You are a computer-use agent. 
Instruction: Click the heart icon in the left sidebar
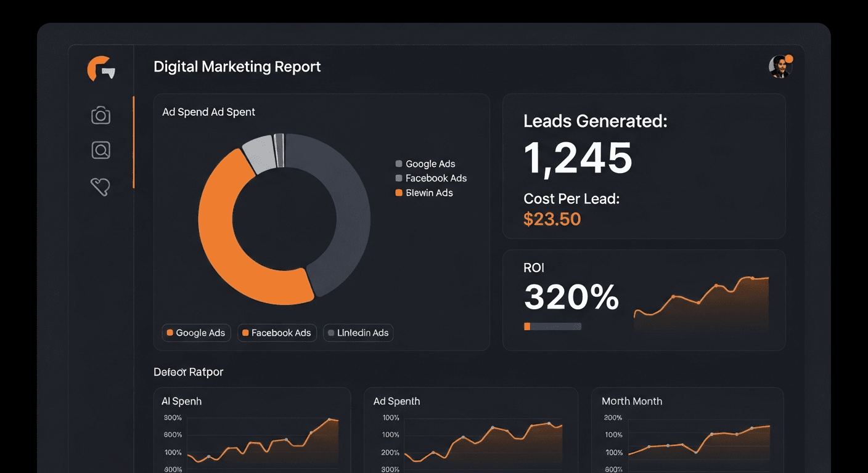tap(100, 186)
